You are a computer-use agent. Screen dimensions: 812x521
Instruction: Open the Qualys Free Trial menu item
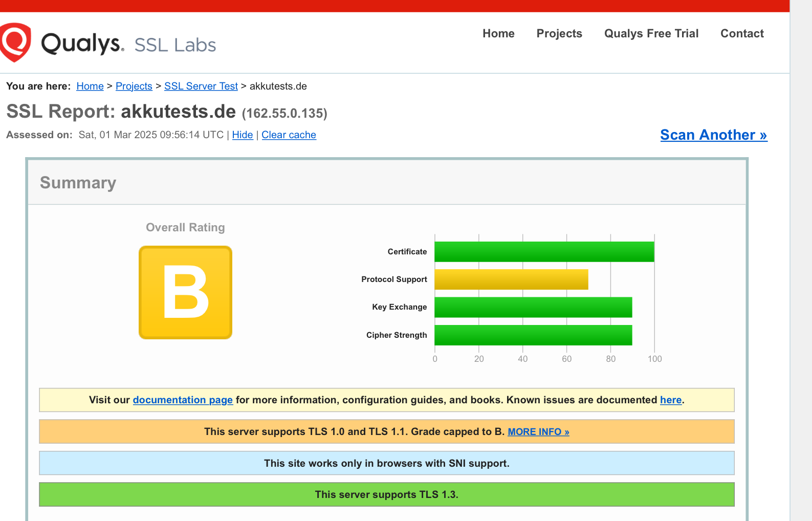coord(651,33)
